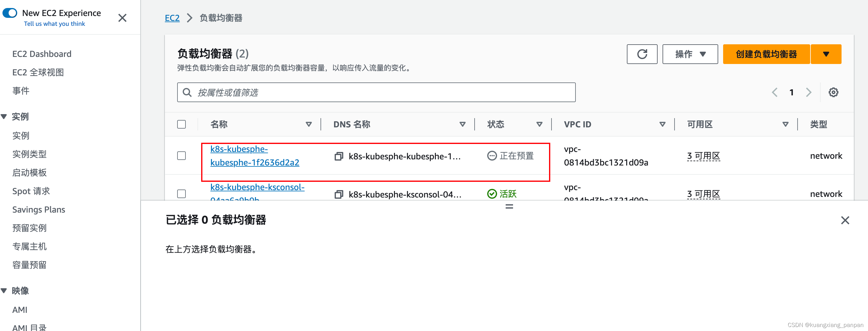The width and height of the screenshot is (868, 331).
Task: Click the 类型 column header
Action: coord(818,124)
